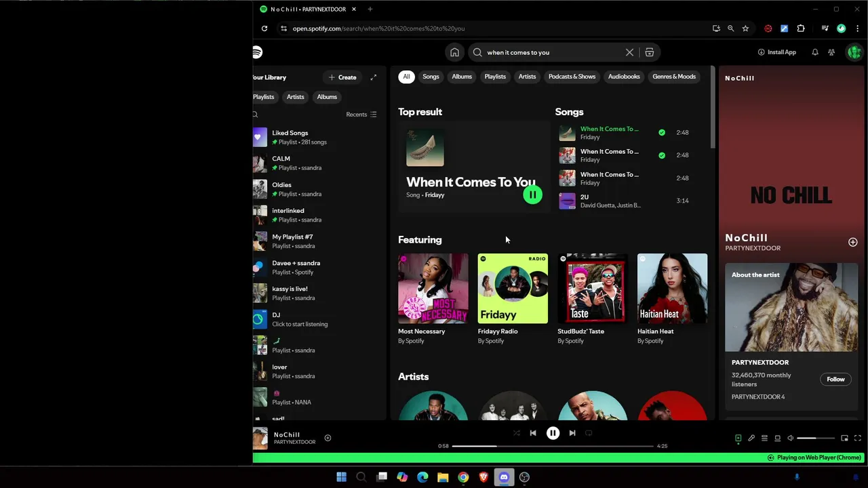Viewport: 868px width, 488px height.
Task: Open the Spotify Home button
Action: [454, 52]
